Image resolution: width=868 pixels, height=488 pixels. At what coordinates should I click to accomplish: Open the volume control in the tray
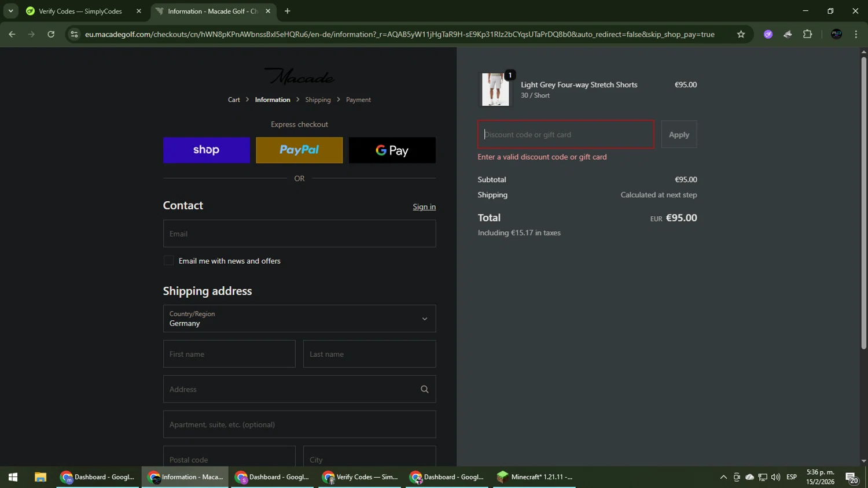click(775, 477)
